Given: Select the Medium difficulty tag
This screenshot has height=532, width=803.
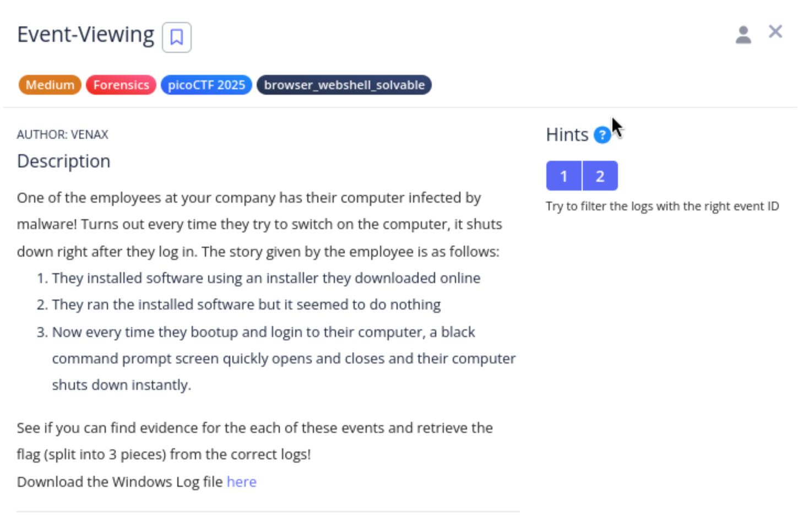Looking at the screenshot, I should click(x=50, y=85).
